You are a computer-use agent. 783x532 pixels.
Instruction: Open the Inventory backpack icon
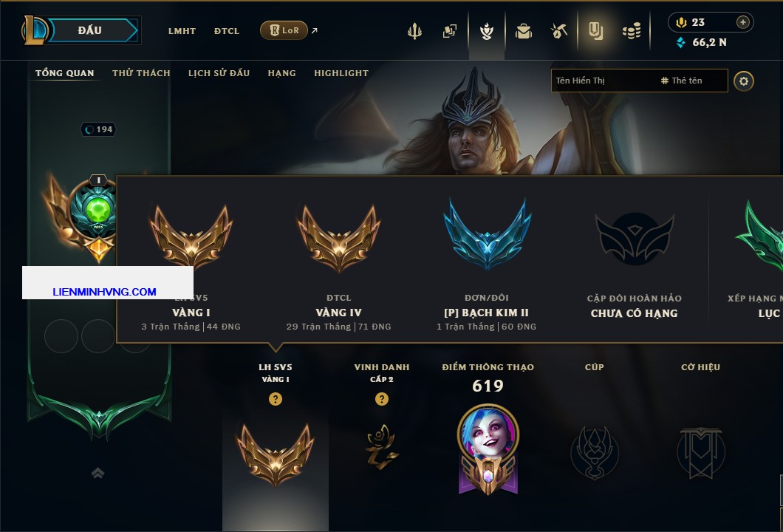coord(523,31)
